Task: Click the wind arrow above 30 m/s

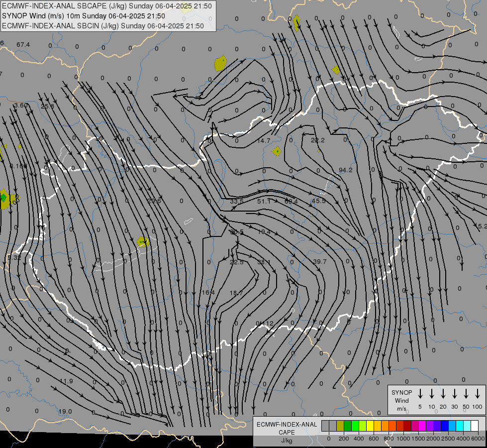Action: point(454,394)
